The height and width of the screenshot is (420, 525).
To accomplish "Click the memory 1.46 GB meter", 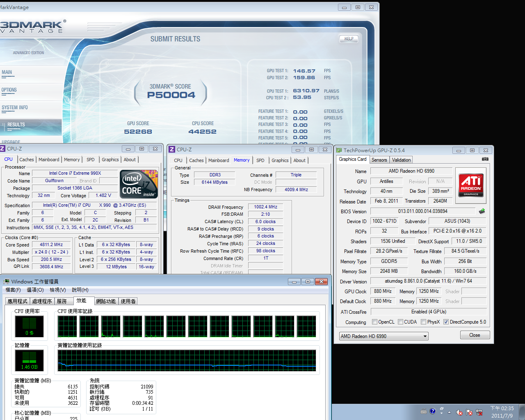I will coord(29,361).
